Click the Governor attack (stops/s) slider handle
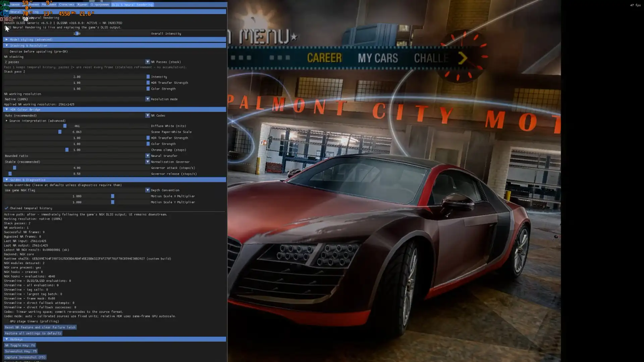The height and width of the screenshot is (362, 644). click(15, 168)
